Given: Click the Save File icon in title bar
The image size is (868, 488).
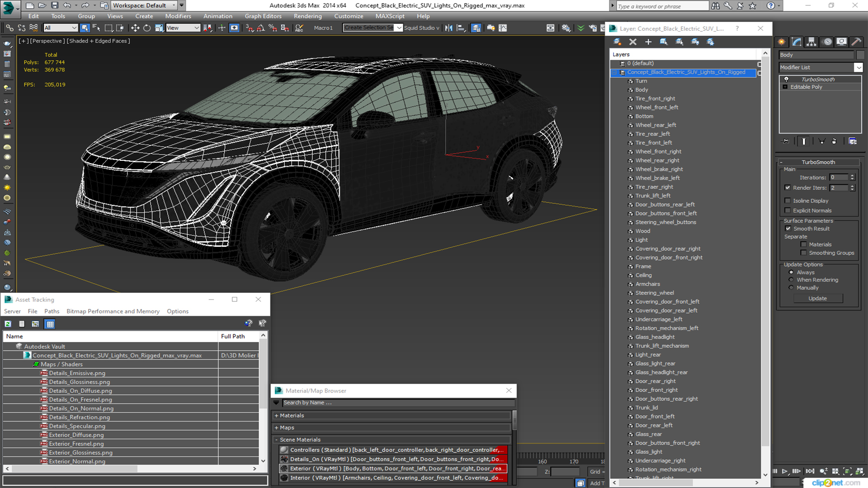Looking at the screenshot, I should 55,5.
